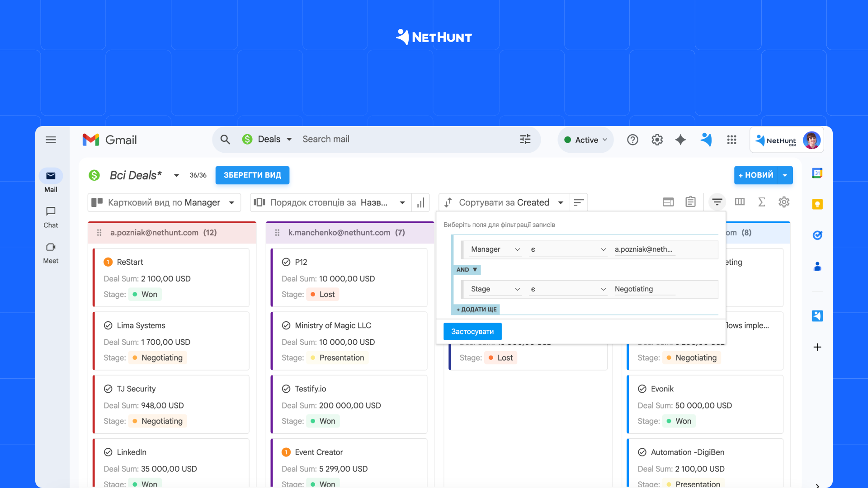Click Lost stage tag on P12 card

[x=323, y=295]
